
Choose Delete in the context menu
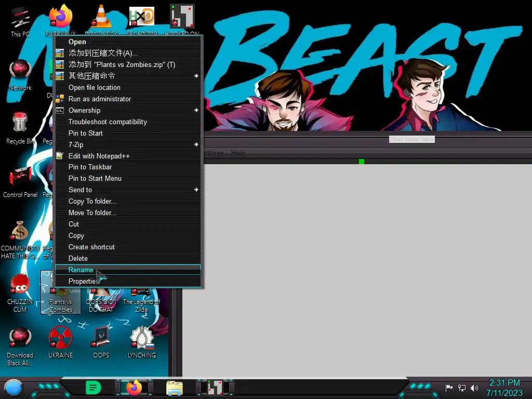click(128, 259)
